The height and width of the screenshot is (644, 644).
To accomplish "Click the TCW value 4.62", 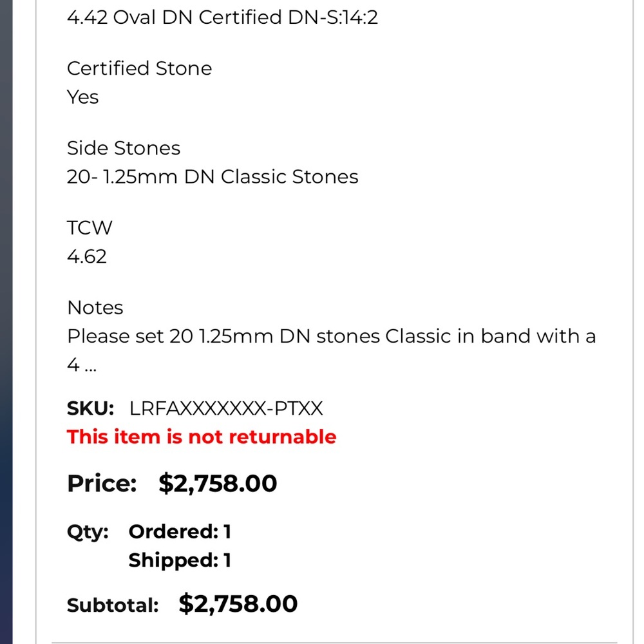I will (x=87, y=257).
